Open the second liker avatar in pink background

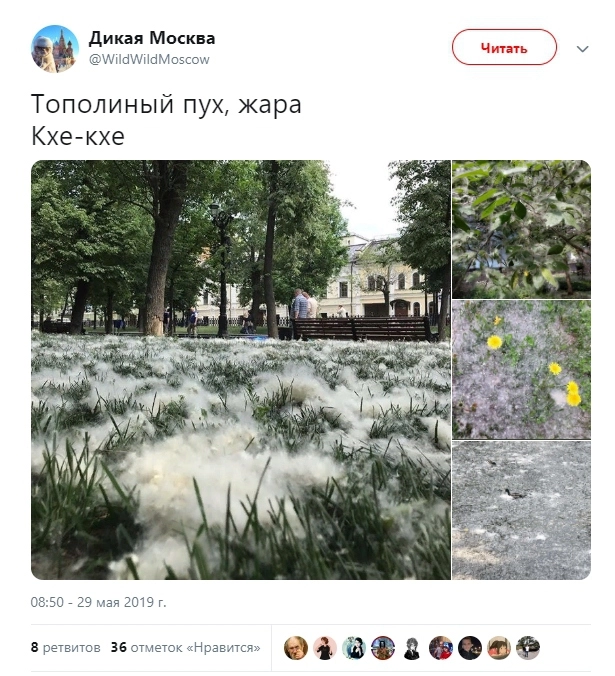325,648
